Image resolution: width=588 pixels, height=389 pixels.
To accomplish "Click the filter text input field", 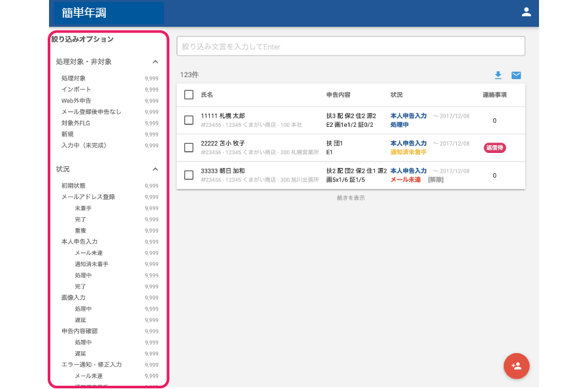I will [350, 46].
